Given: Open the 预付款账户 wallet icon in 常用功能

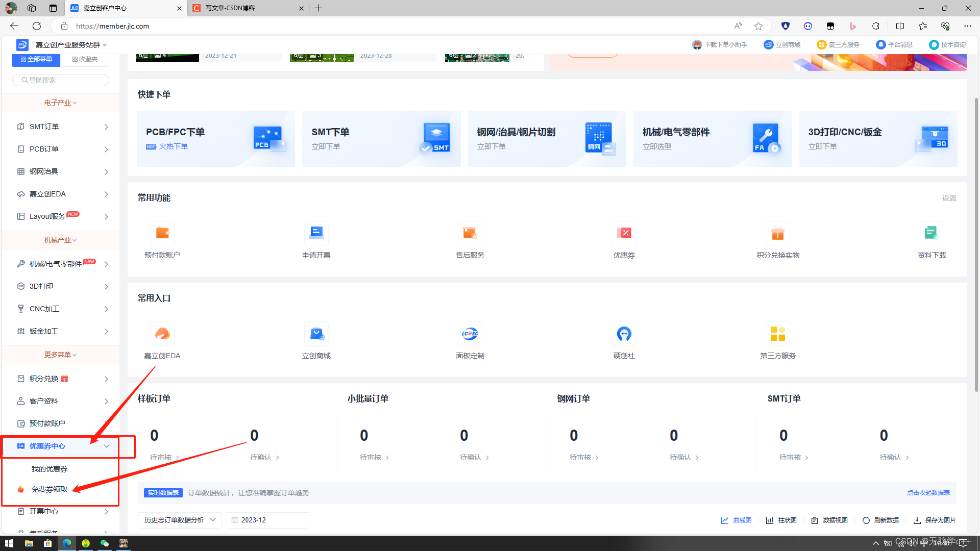Looking at the screenshot, I should click(x=162, y=233).
